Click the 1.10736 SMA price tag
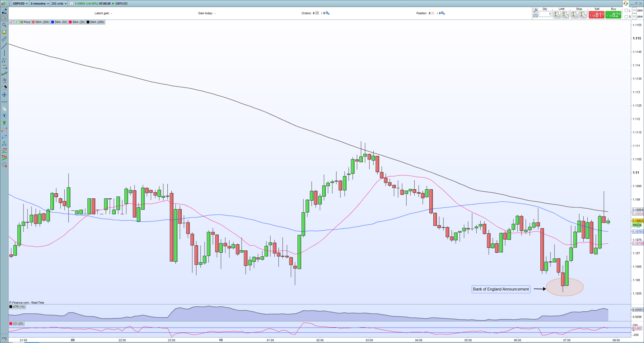The image size is (644, 343). (638, 243)
